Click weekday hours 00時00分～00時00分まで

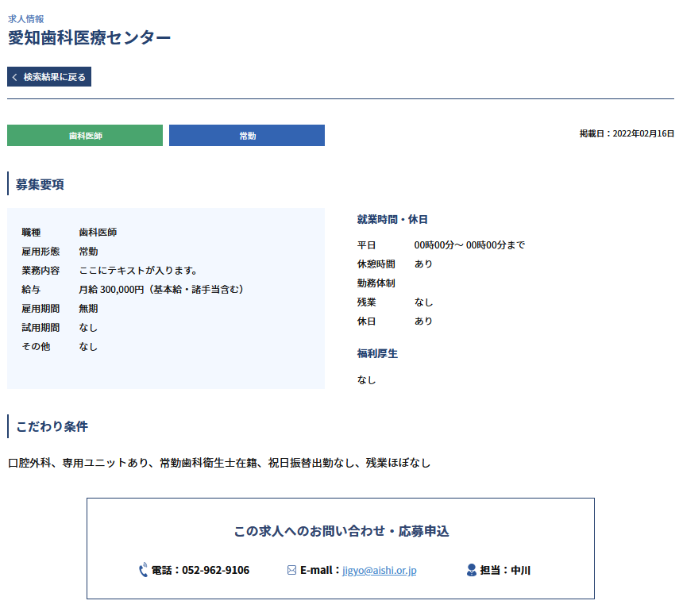click(469, 245)
